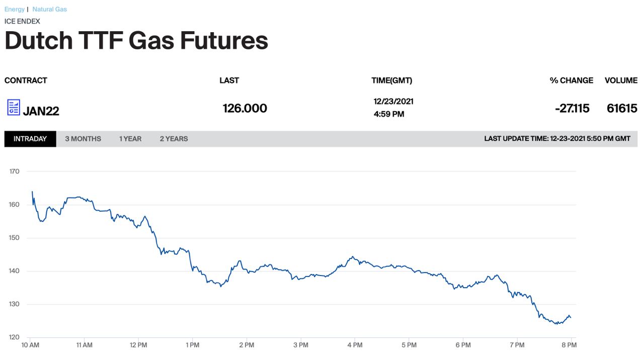This screenshot has width=644, height=356.
Task: Open the Natural Gas breadcrumb link
Action: pos(49,9)
